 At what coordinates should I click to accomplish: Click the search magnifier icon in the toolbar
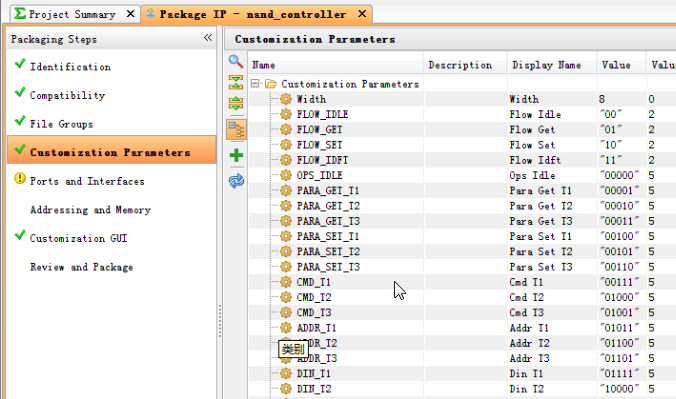236,62
